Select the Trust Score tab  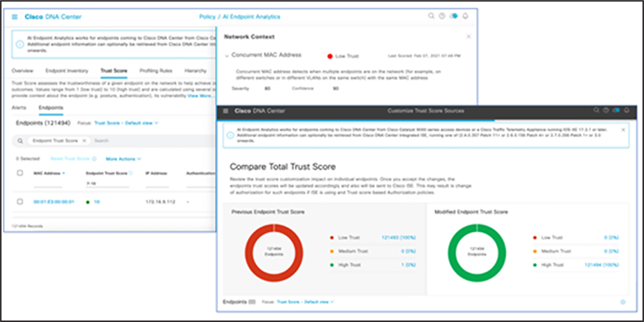click(x=114, y=71)
